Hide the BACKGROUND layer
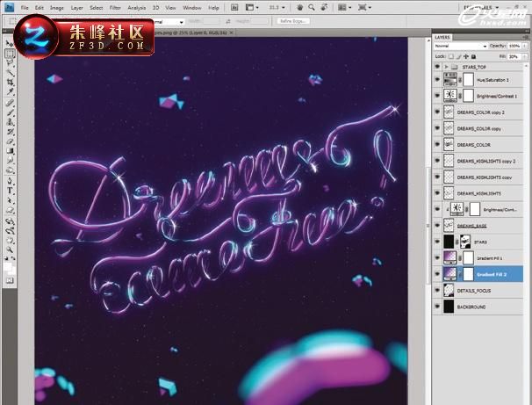 [x=437, y=307]
